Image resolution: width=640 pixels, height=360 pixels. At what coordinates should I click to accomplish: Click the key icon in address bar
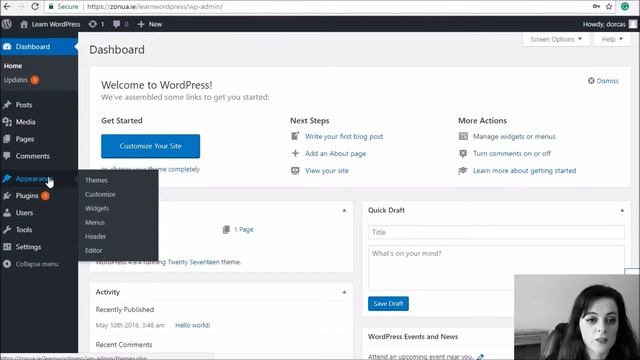pyautogui.click(x=596, y=7)
